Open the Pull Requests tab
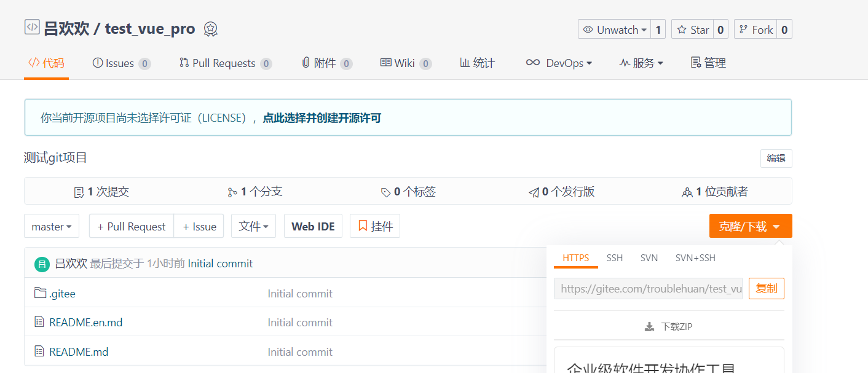The width and height of the screenshot is (868, 373). tap(226, 63)
